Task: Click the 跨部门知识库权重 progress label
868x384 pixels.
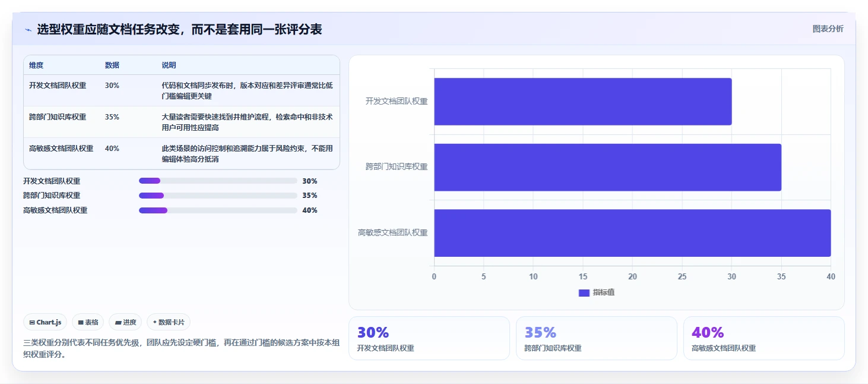Action: (52, 196)
